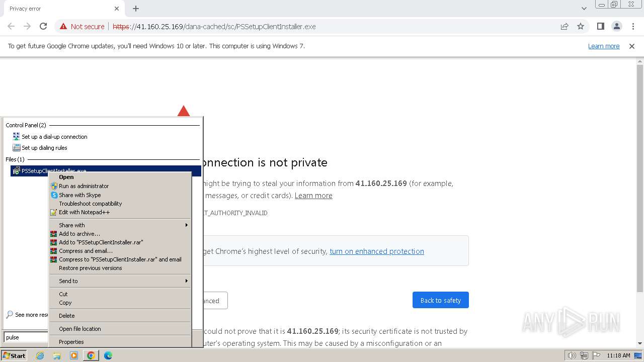Choose Open file location

120,329
